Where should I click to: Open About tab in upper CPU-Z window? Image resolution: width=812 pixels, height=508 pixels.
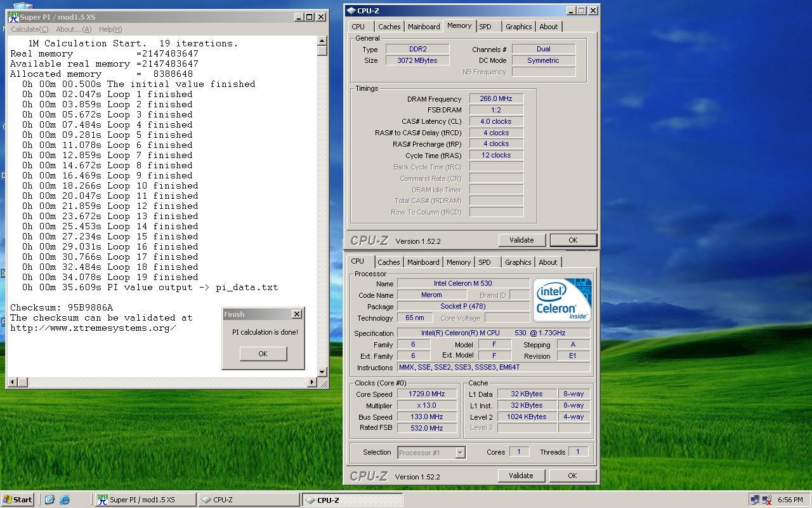[549, 27]
